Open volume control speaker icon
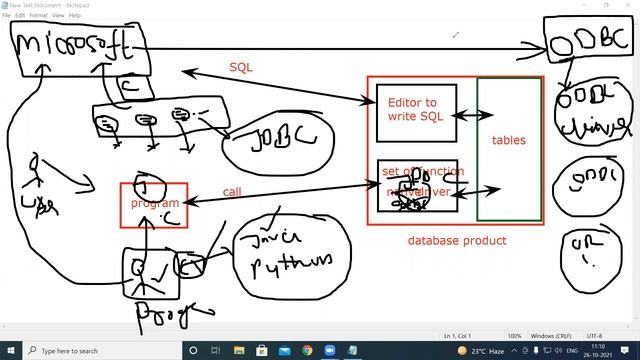This screenshot has height=360, width=640. pos(558,351)
